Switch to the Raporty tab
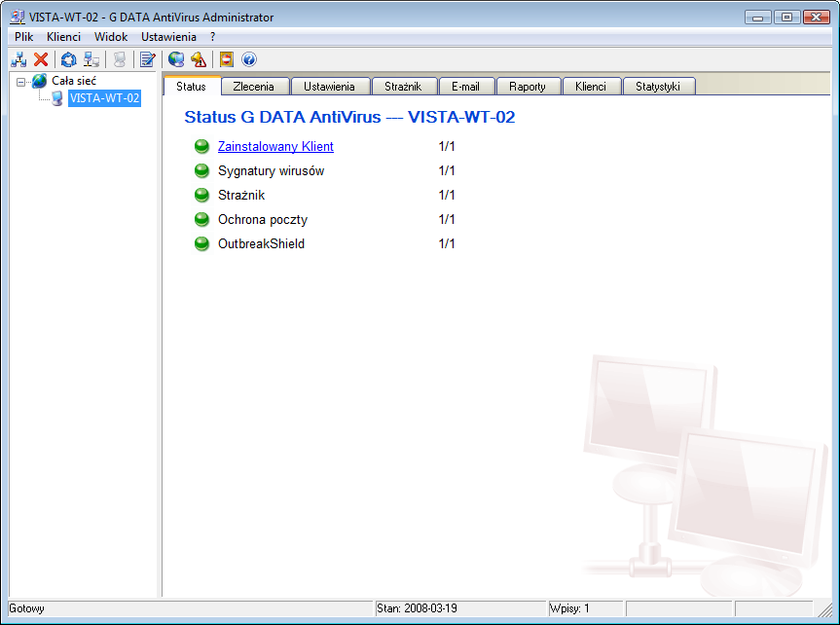840x625 pixels. click(x=528, y=87)
